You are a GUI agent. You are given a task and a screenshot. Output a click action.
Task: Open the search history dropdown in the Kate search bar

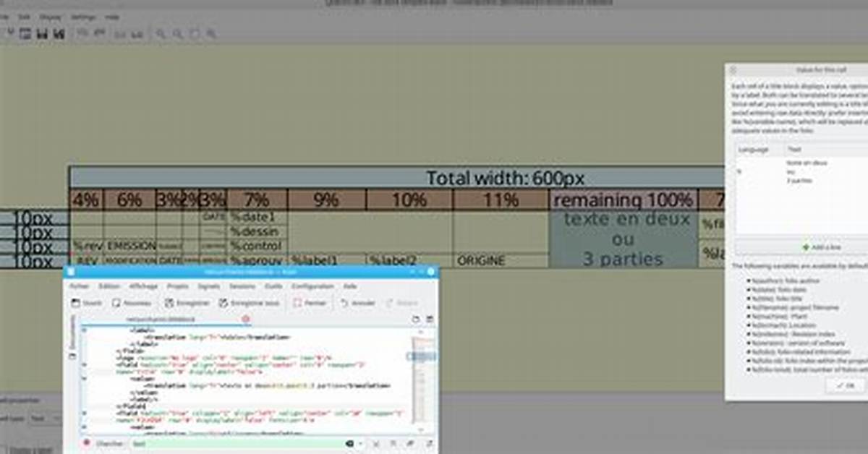click(359, 443)
